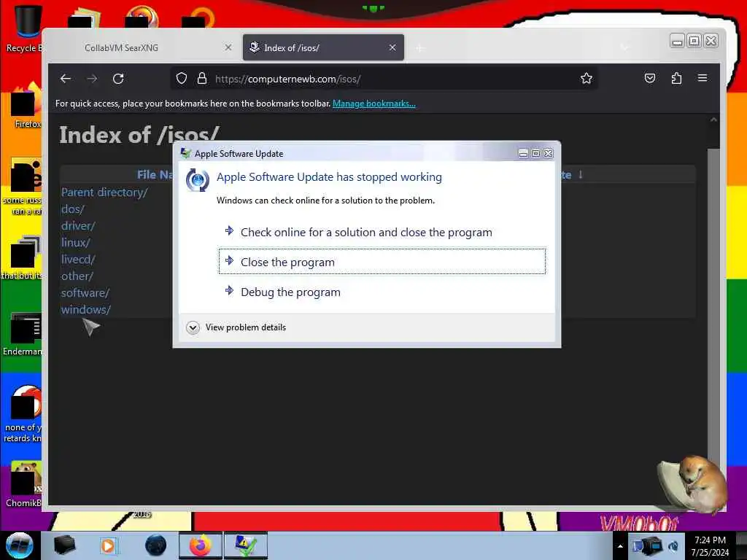The width and height of the screenshot is (747, 560).
Task: Click the Windows Start orb
Action: click(x=20, y=545)
